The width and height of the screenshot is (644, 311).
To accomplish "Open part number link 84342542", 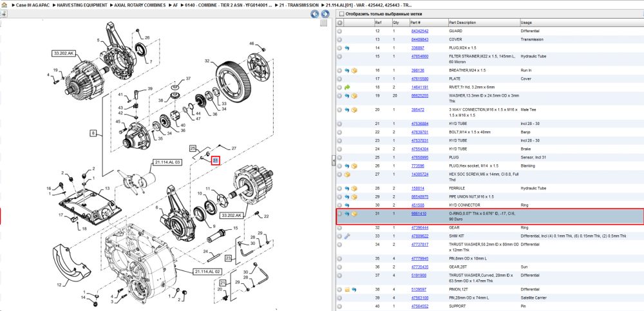I will (420, 31).
